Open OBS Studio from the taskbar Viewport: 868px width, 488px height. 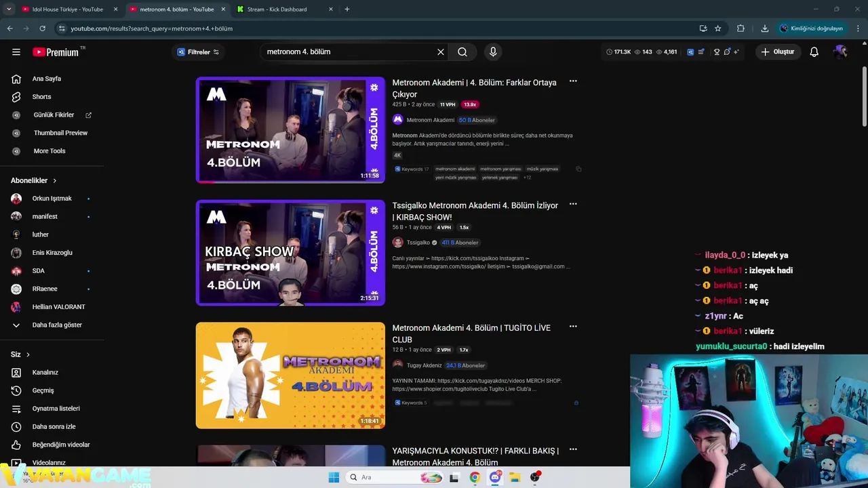pos(535,477)
